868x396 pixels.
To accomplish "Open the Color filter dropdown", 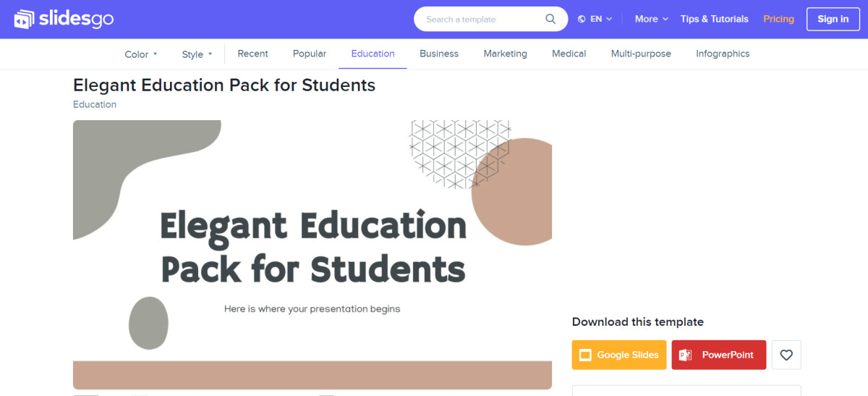I will 141,54.
